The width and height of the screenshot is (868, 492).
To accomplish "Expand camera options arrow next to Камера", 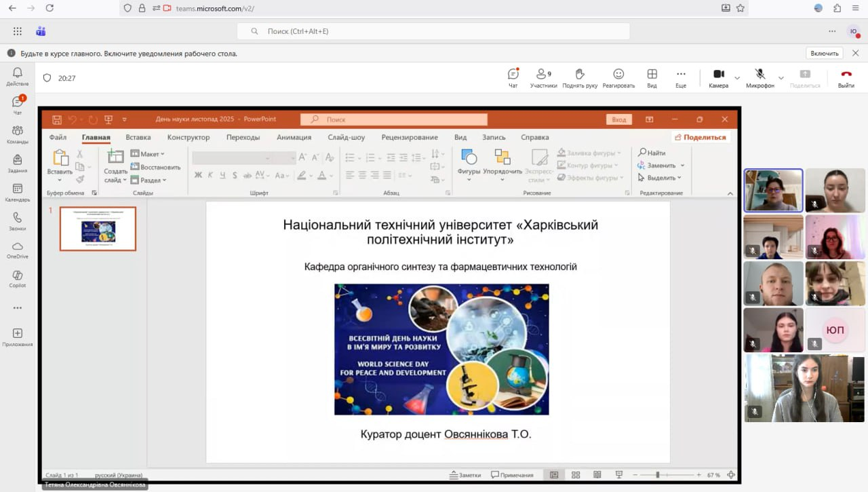I will [x=737, y=78].
